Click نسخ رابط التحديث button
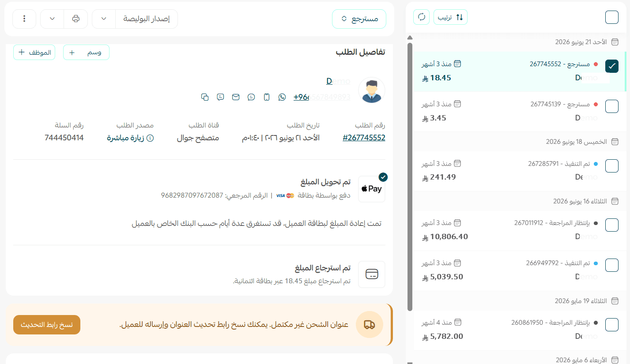 click(x=47, y=325)
